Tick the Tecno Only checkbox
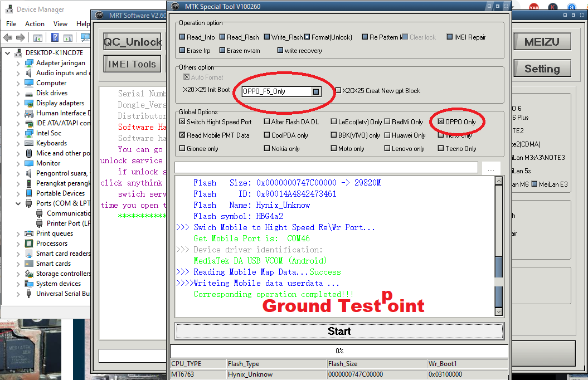Screen dimensions: 588x380 441,148
